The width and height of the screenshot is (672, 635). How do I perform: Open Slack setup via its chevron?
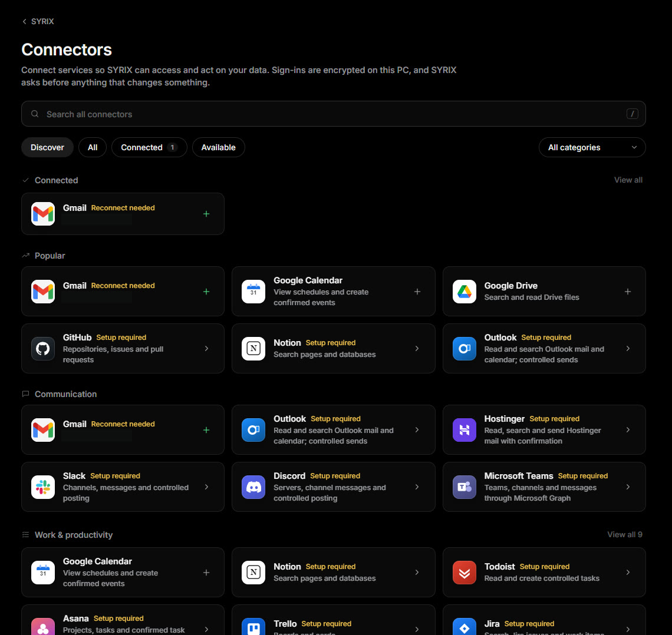click(206, 487)
